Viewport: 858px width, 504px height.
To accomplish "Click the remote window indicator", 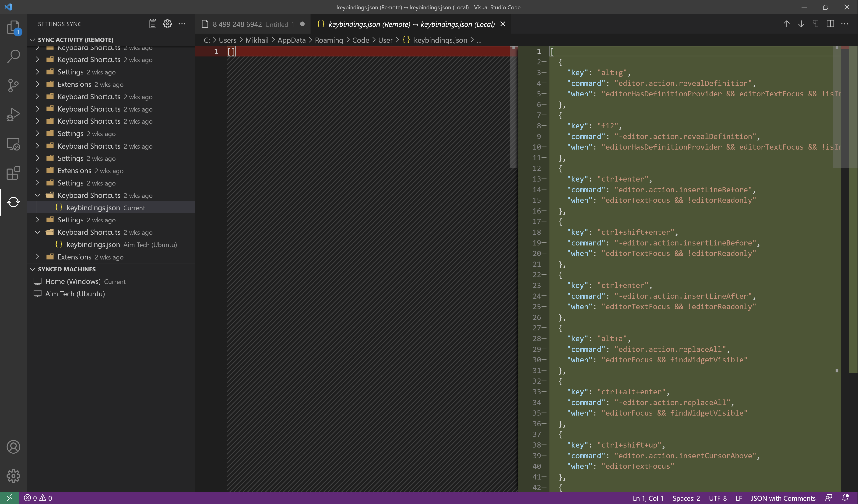I will (x=10, y=498).
